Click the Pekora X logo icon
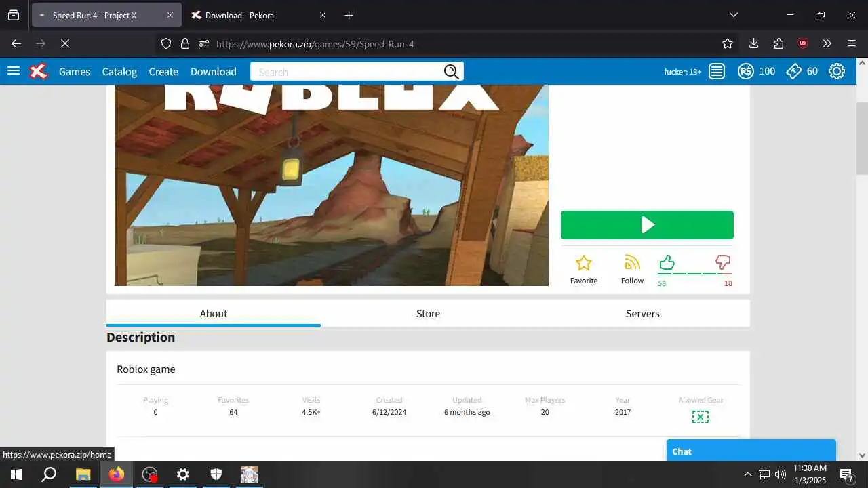Screen dimensions: 868x488 (x=39, y=71)
